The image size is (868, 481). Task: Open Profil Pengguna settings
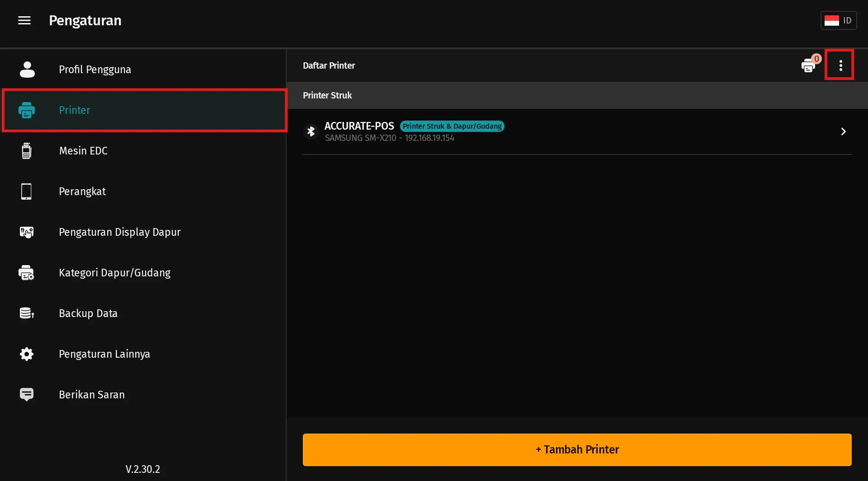95,70
